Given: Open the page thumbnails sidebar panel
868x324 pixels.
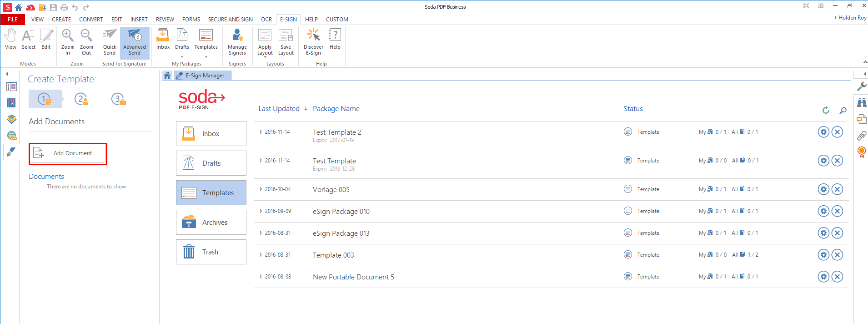Looking at the screenshot, I should tap(12, 86).
